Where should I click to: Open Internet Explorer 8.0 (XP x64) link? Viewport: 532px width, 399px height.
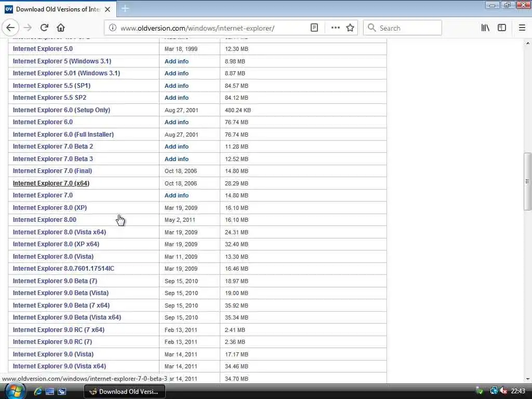tap(56, 244)
